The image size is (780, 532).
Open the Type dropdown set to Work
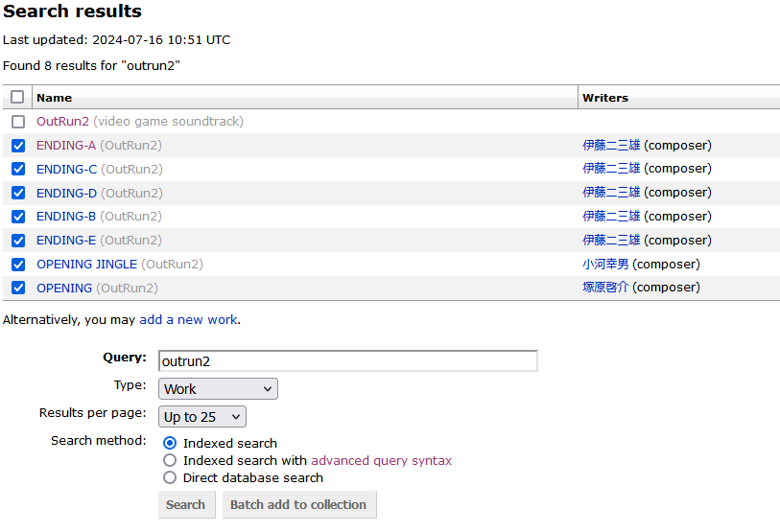coord(218,388)
